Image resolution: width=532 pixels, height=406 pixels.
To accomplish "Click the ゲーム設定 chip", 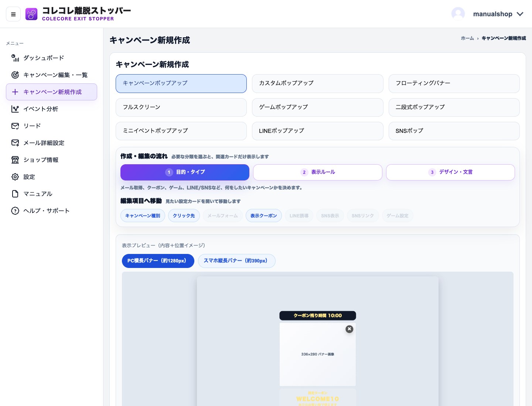I will click(x=398, y=216).
